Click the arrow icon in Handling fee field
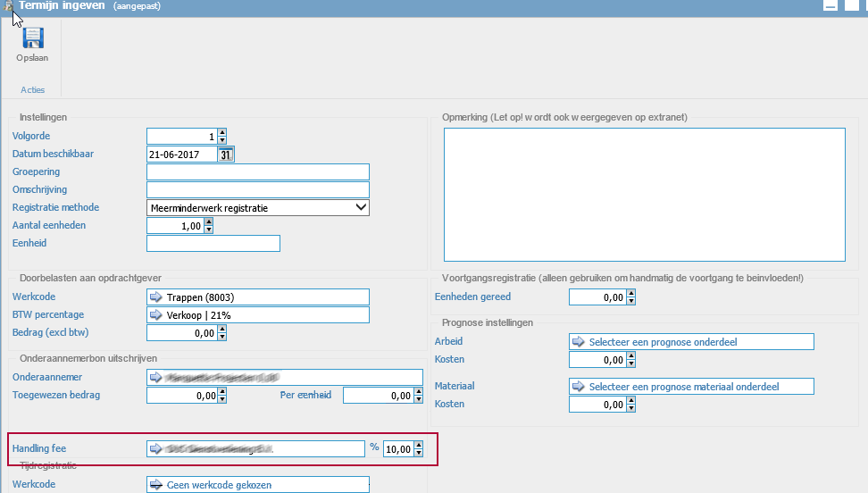The height and width of the screenshot is (493, 868). [156, 449]
